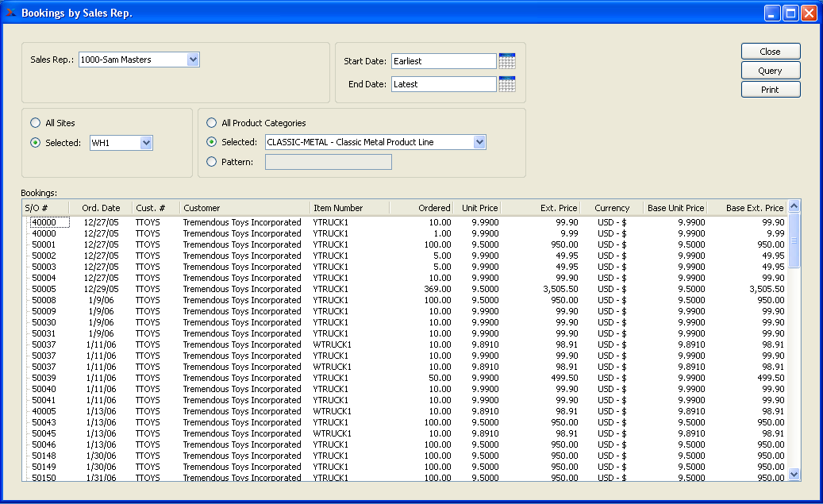Expand the Sales Rep. dropdown
This screenshot has height=504, width=823.
193,60
